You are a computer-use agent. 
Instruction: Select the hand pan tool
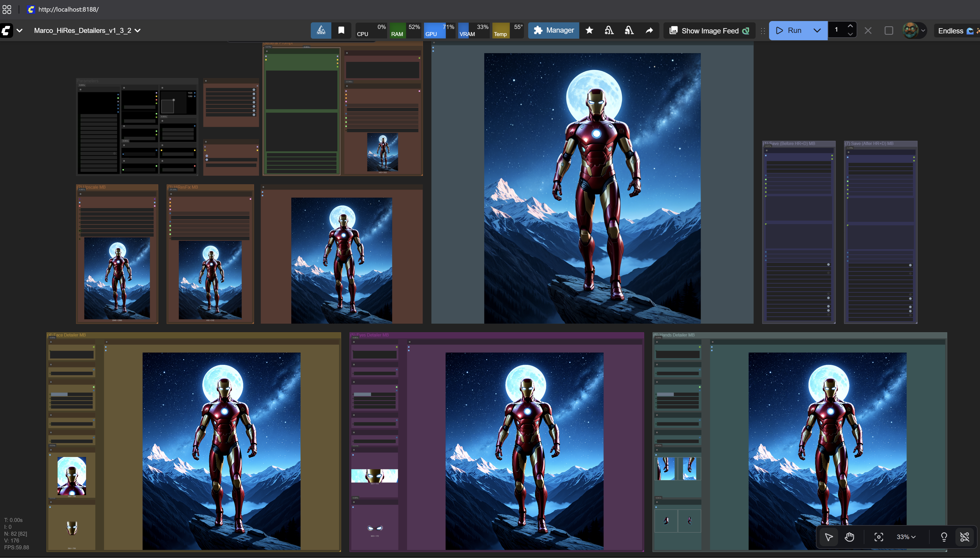849,537
